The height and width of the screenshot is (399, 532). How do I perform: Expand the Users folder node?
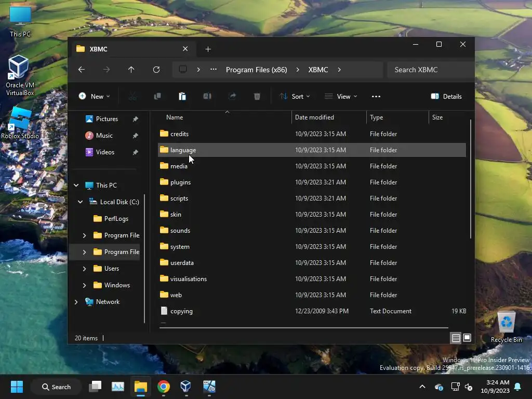coord(85,269)
